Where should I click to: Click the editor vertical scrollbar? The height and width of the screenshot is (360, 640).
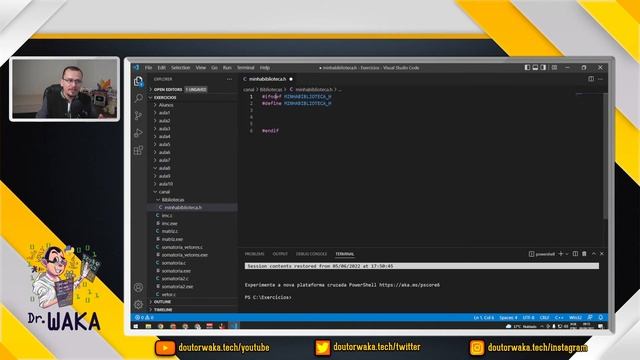(x=605, y=156)
